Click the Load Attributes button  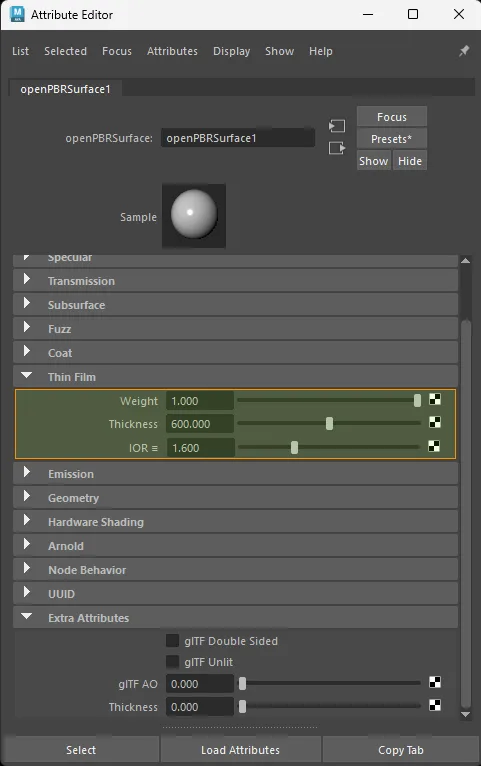pyautogui.click(x=241, y=750)
